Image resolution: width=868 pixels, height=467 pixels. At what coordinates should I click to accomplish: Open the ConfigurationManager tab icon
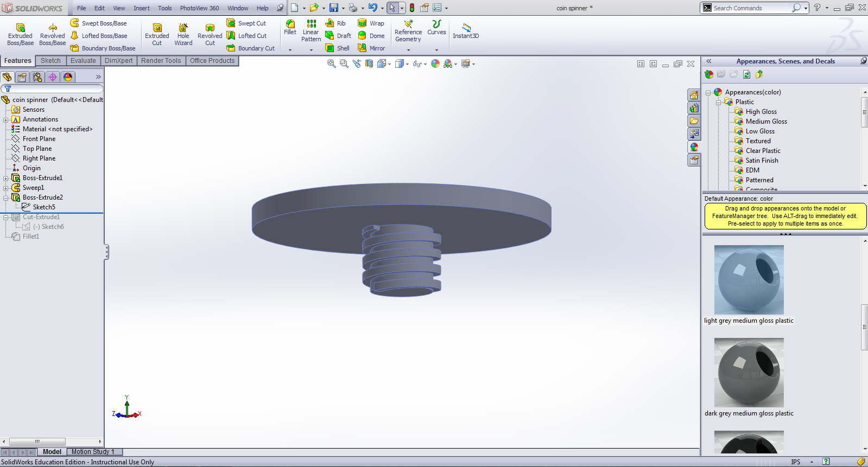pos(37,77)
